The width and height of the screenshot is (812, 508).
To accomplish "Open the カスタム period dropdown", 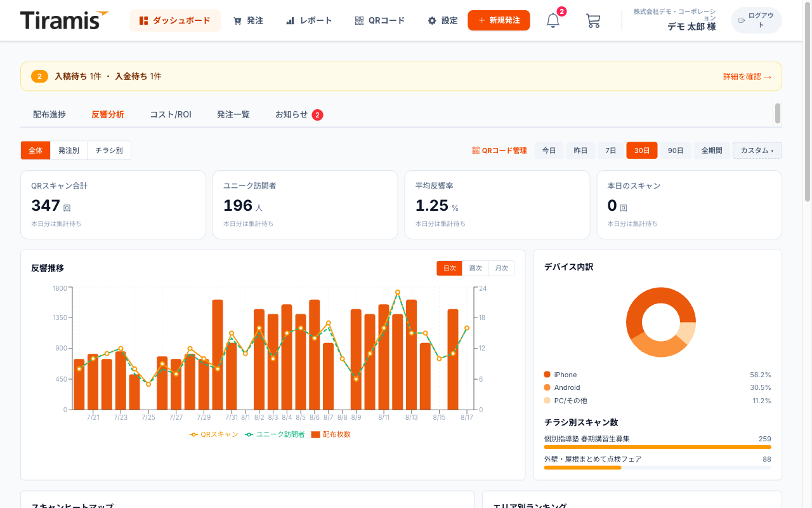I will [757, 150].
